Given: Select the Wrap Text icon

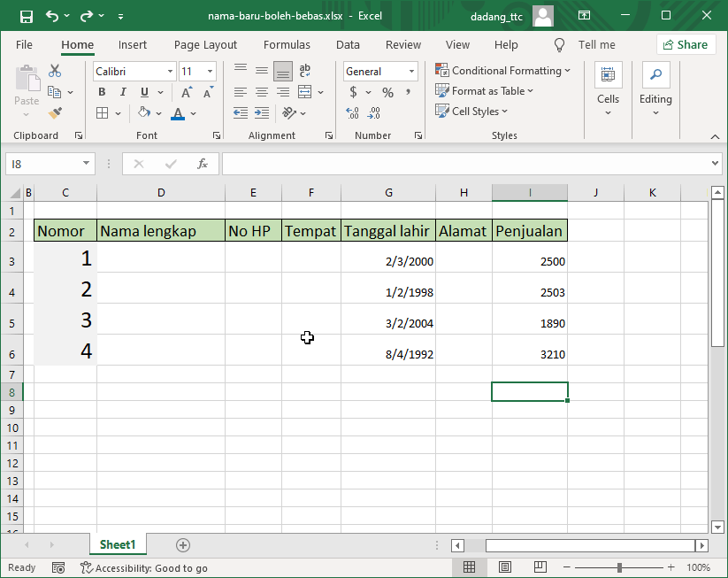Looking at the screenshot, I should [x=303, y=69].
